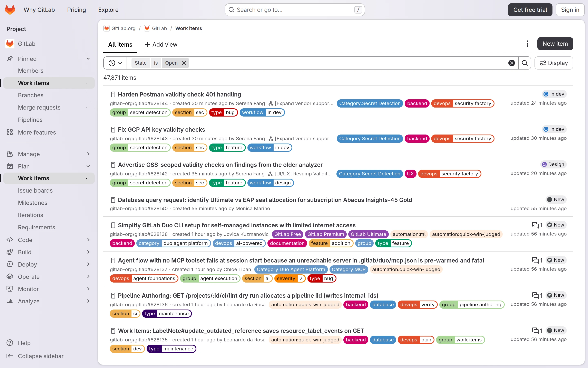Click New status badge on Database query request item

pos(556,200)
